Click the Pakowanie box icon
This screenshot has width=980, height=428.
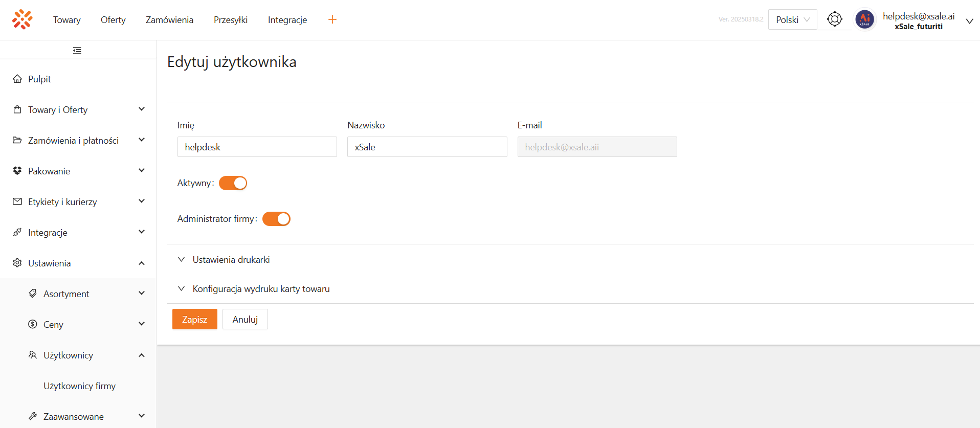[17, 171]
